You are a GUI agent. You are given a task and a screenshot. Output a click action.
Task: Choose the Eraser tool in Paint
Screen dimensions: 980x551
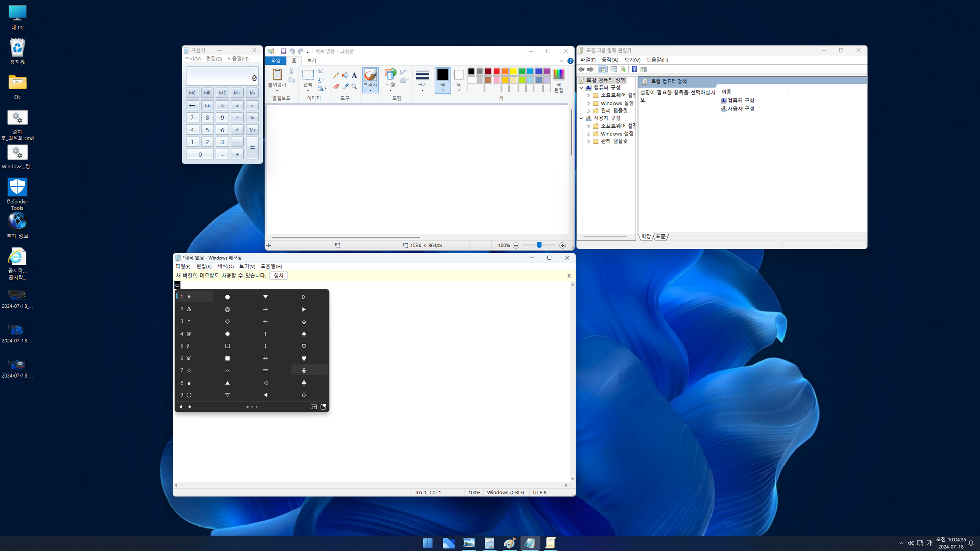336,86
